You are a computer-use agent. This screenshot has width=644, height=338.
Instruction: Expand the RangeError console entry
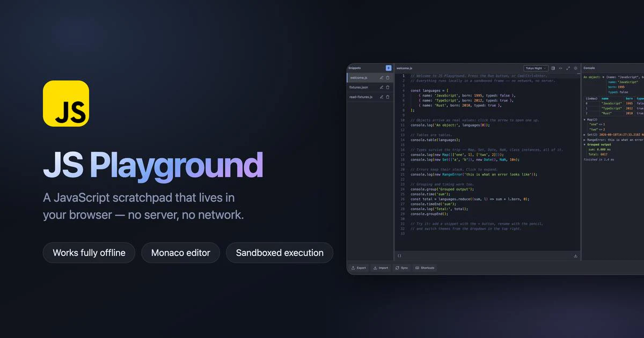(x=585, y=139)
